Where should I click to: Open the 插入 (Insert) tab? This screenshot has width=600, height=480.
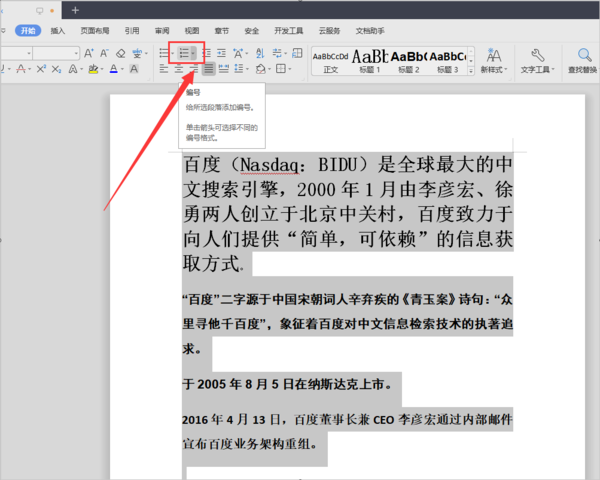58,31
